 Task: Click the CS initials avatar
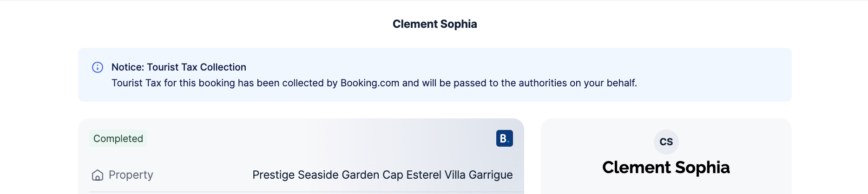[666, 142]
